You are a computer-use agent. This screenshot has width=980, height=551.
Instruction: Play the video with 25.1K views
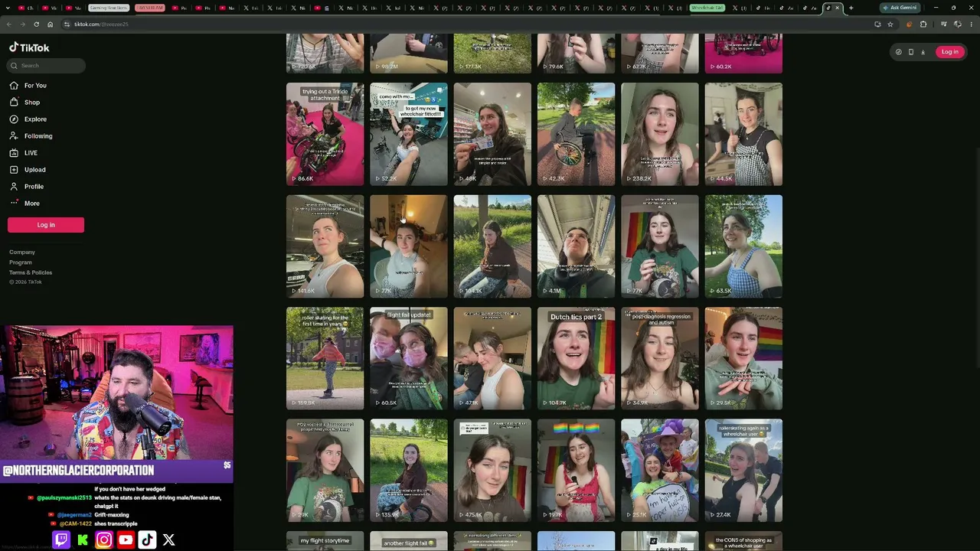(x=660, y=471)
